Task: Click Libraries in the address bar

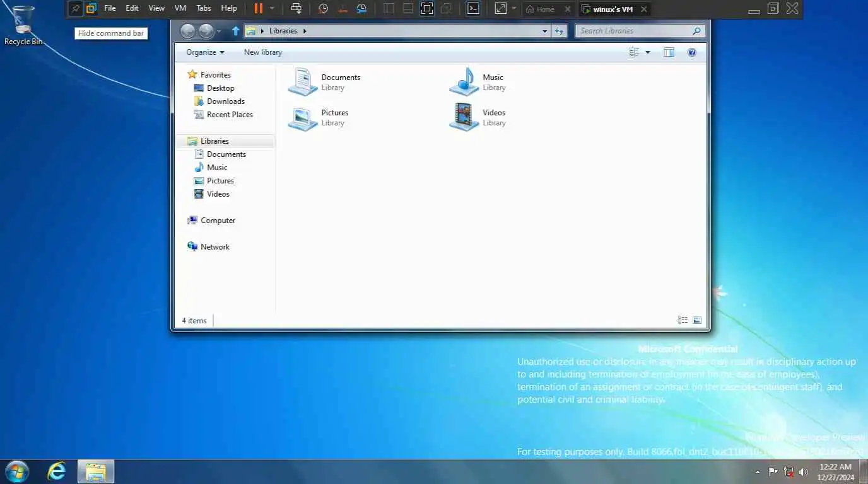Action: pos(283,31)
